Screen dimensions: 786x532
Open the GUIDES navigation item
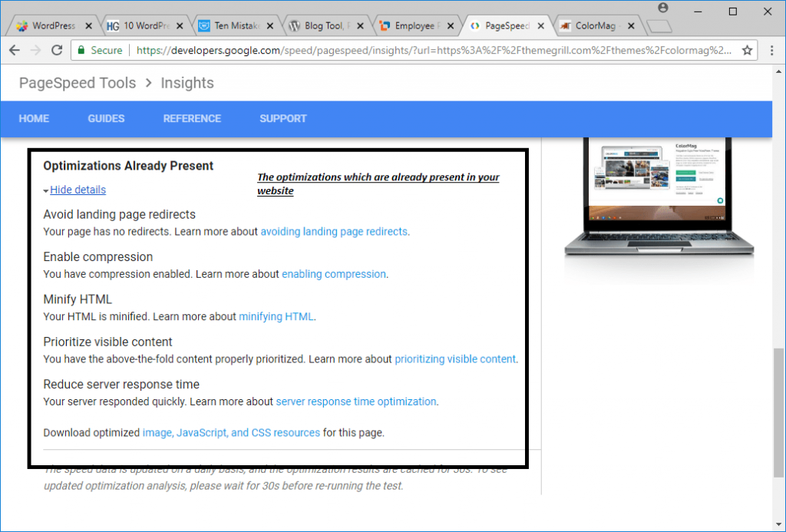106,118
